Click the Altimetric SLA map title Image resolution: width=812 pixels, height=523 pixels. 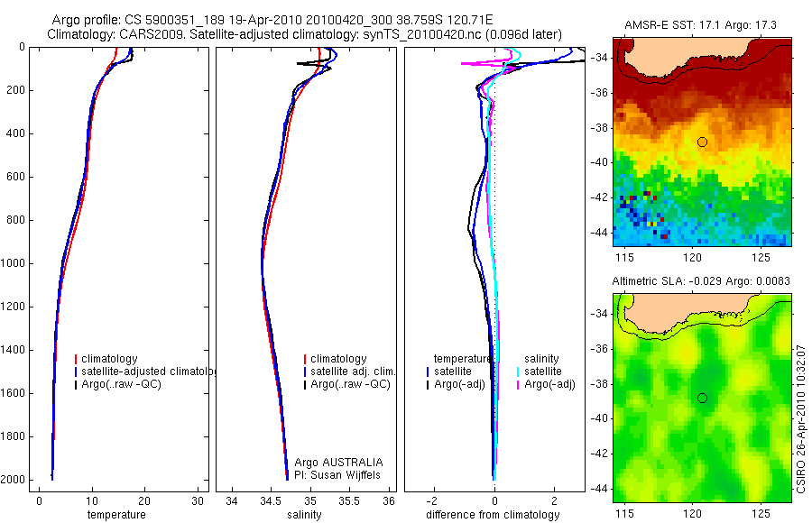coord(701,280)
